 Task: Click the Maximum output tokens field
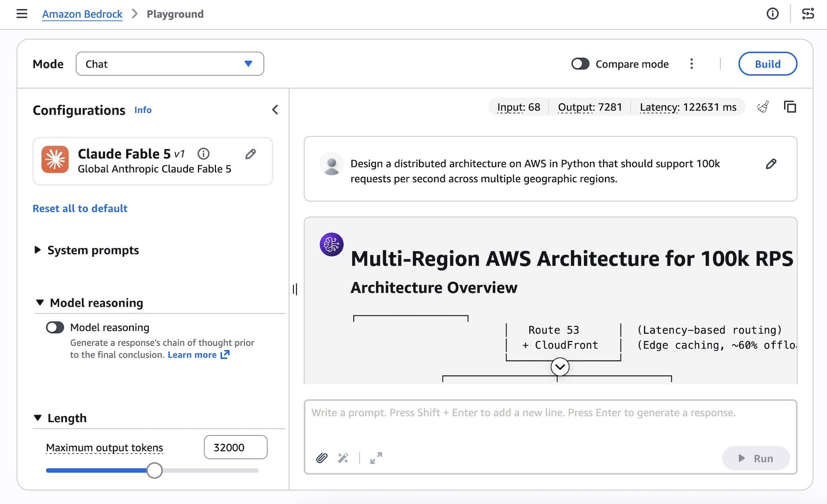(x=236, y=447)
